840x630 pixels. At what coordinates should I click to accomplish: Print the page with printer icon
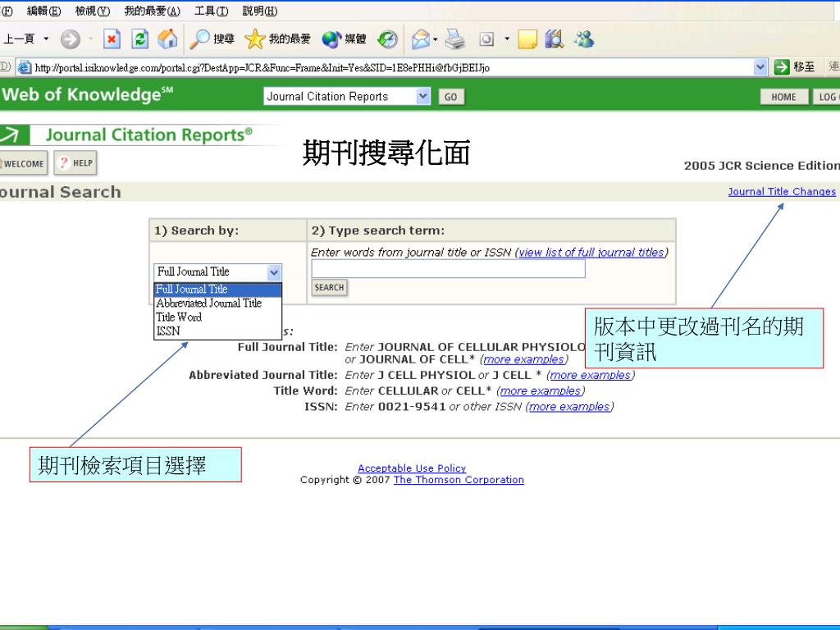point(456,39)
